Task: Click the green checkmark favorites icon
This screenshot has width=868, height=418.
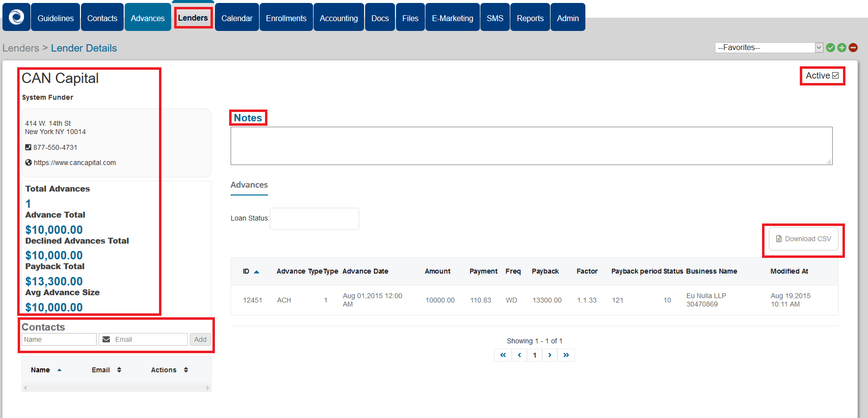Action: (x=830, y=48)
